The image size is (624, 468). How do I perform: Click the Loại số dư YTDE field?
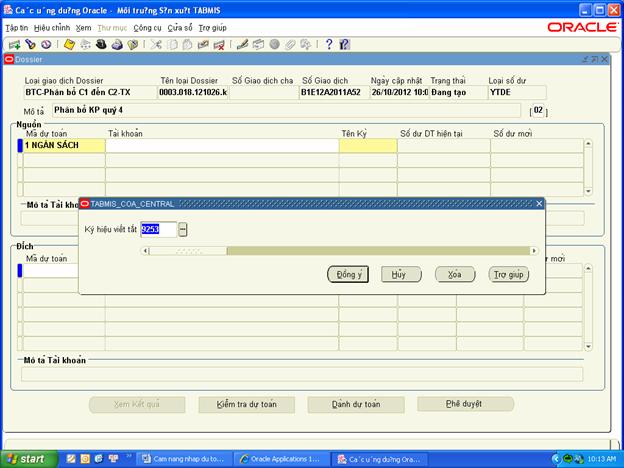pos(517,92)
